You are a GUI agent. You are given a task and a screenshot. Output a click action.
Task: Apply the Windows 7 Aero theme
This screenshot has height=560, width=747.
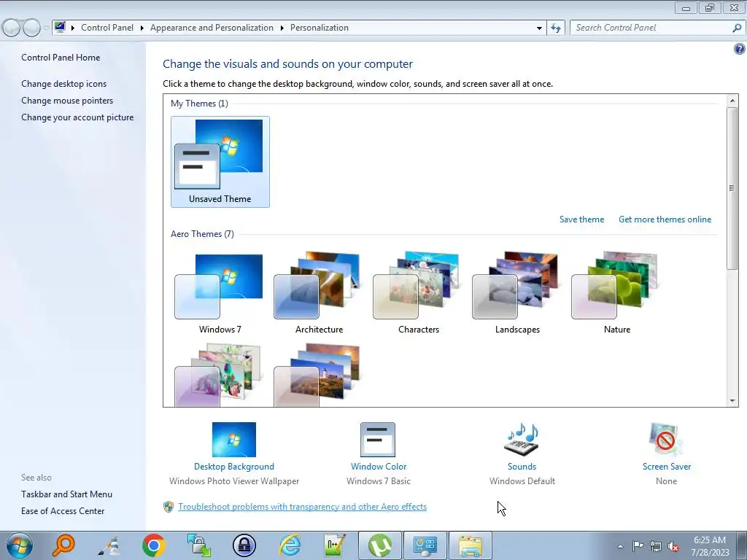(x=220, y=293)
